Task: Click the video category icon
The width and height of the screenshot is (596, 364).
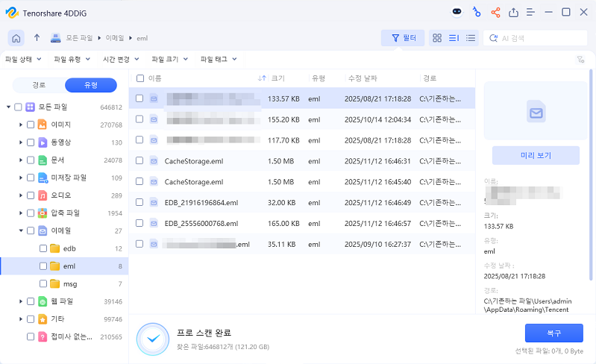Action: 43,142
